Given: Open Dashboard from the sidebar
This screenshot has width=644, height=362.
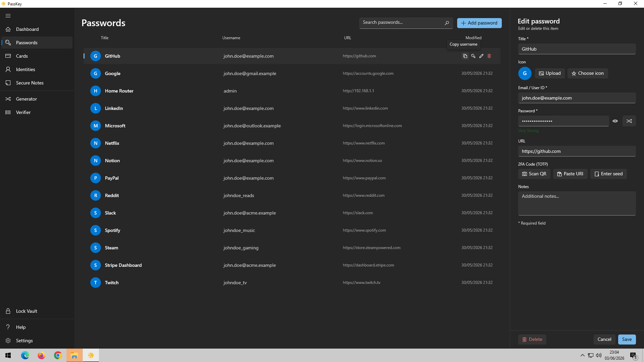Looking at the screenshot, I should (x=37, y=29).
